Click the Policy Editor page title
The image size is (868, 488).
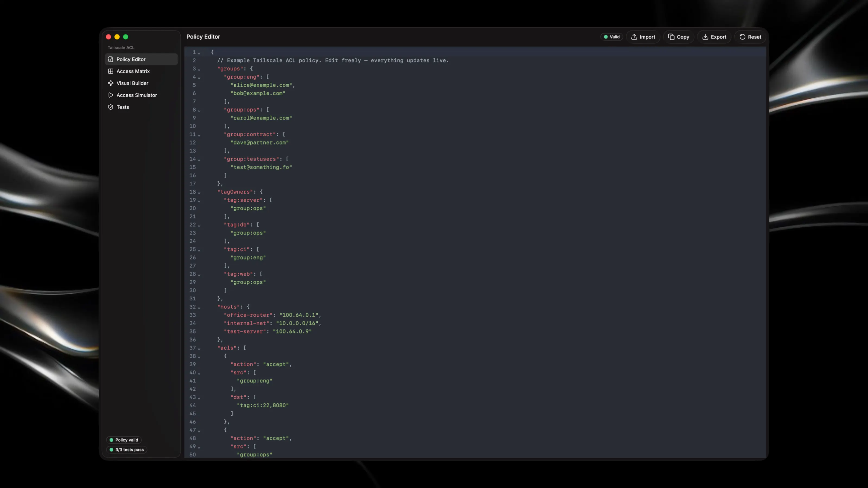[x=203, y=37]
